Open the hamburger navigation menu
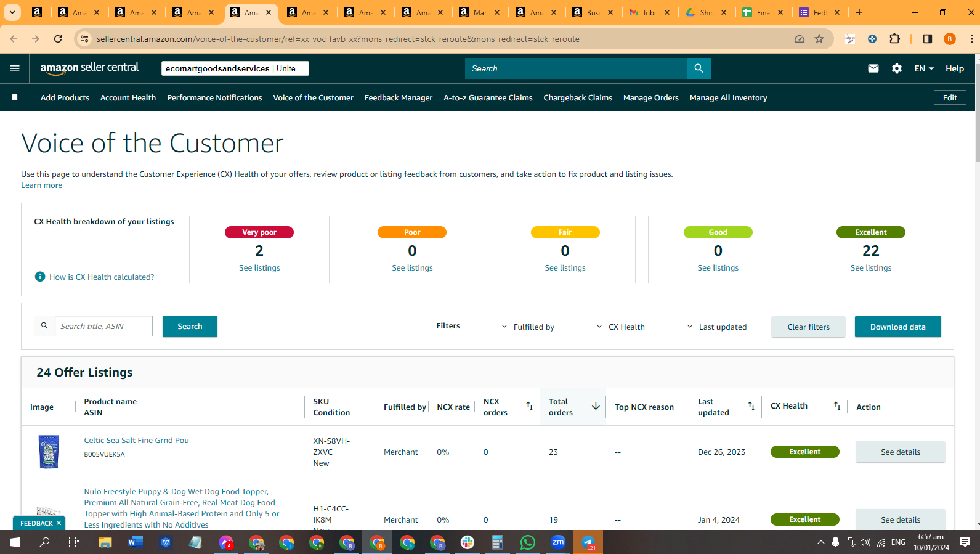 point(15,68)
